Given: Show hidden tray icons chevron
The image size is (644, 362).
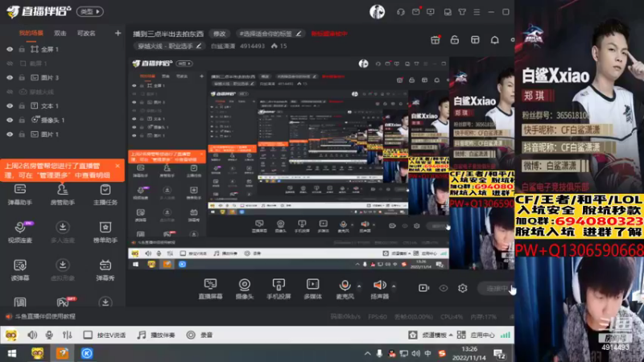Looking at the screenshot, I should [367, 353].
